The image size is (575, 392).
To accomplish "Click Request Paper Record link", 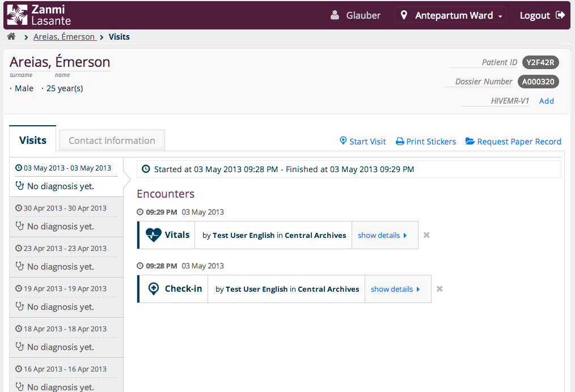I will click(x=513, y=142).
